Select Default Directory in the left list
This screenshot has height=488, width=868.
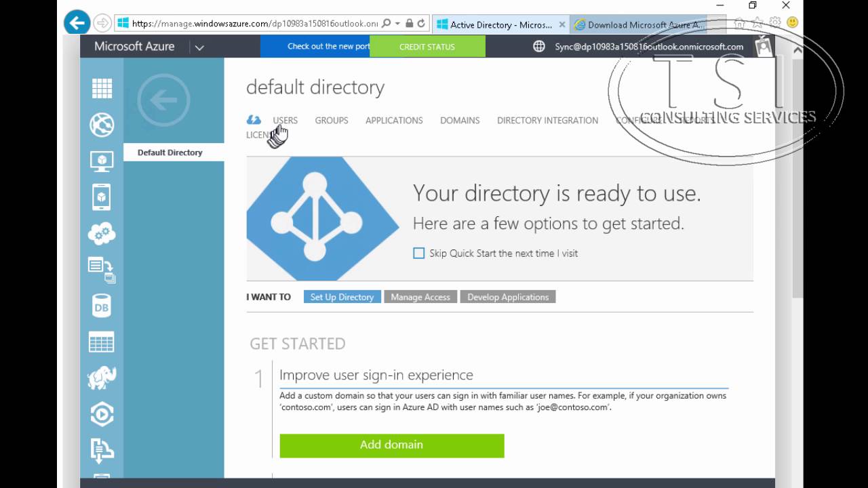point(174,152)
